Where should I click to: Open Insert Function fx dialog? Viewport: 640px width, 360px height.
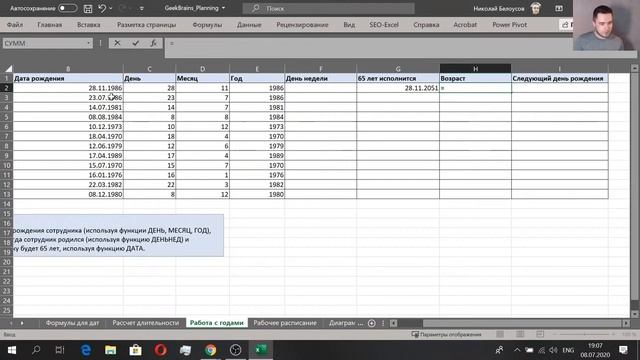153,43
